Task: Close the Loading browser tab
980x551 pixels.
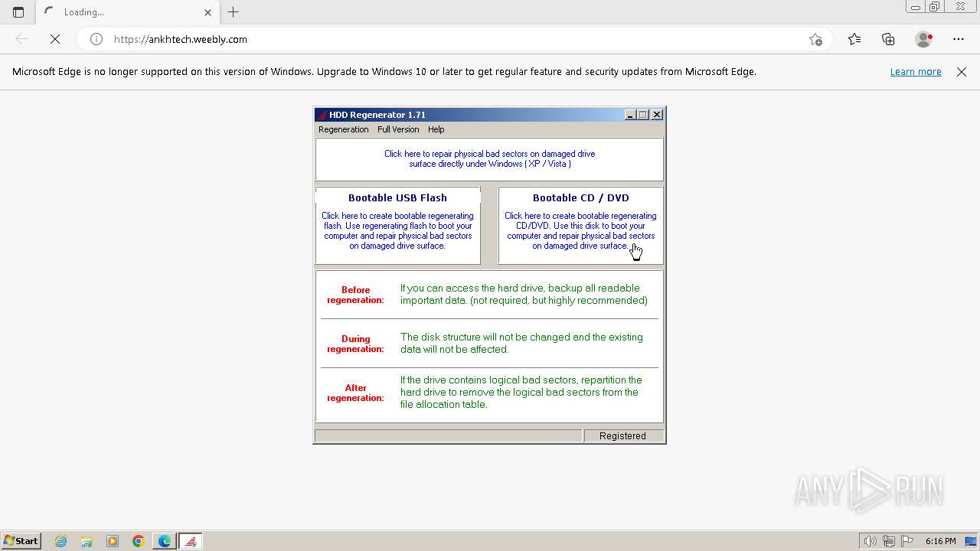Action: point(207,12)
